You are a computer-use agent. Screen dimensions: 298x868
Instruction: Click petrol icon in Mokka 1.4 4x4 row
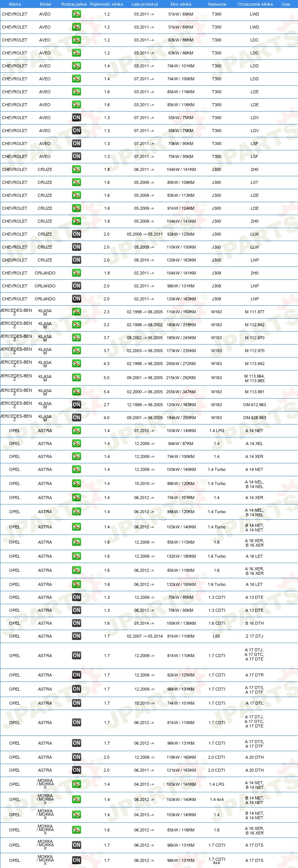pyautogui.click(x=77, y=799)
